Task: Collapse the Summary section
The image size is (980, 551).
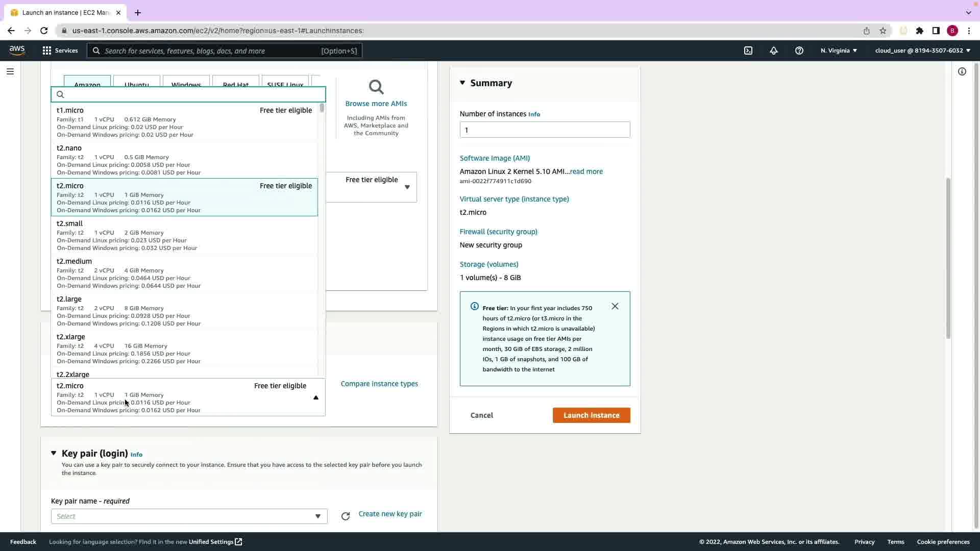Action: click(462, 83)
